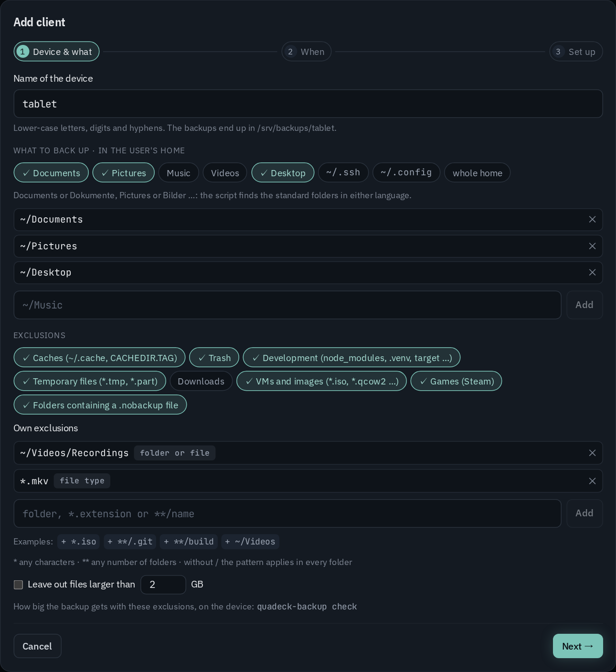Click Add next to the folder path field
The width and height of the screenshot is (616, 672).
(x=584, y=305)
